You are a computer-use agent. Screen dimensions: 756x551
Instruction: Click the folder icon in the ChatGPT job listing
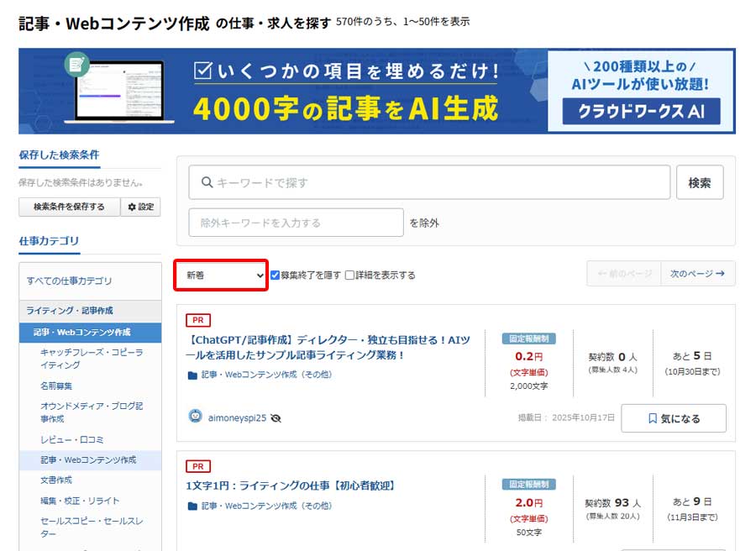pyautogui.click(x=192, y=375)
